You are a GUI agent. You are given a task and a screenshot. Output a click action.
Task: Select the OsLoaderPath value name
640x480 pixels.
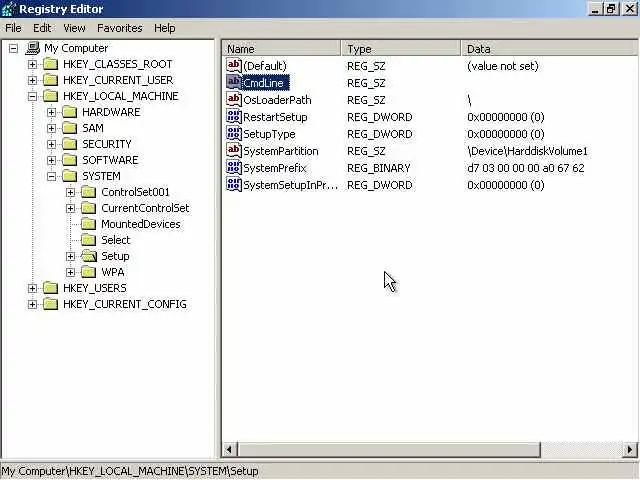277,100
